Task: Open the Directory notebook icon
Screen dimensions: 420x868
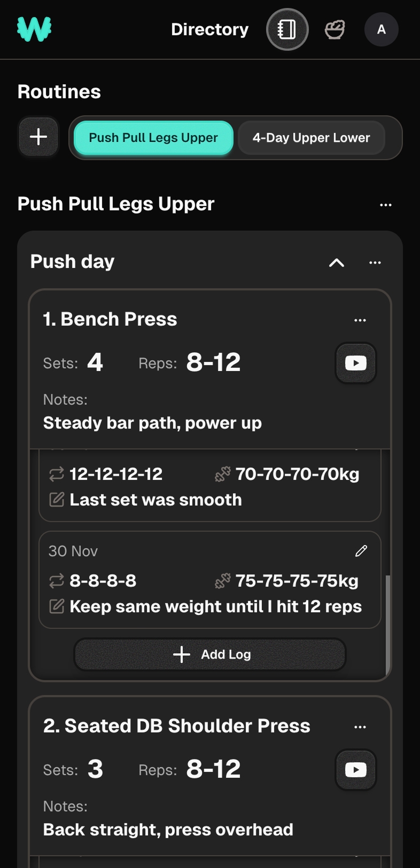Action: coord(287,29)
